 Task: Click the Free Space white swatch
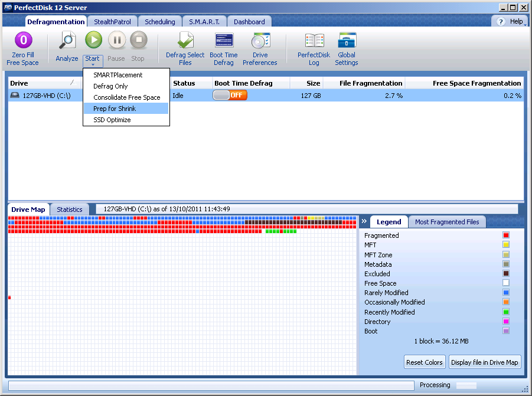[x=506, y=283]
